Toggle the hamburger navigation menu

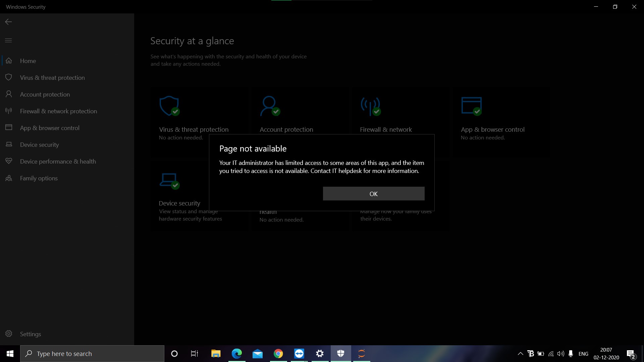pos(8,41)
